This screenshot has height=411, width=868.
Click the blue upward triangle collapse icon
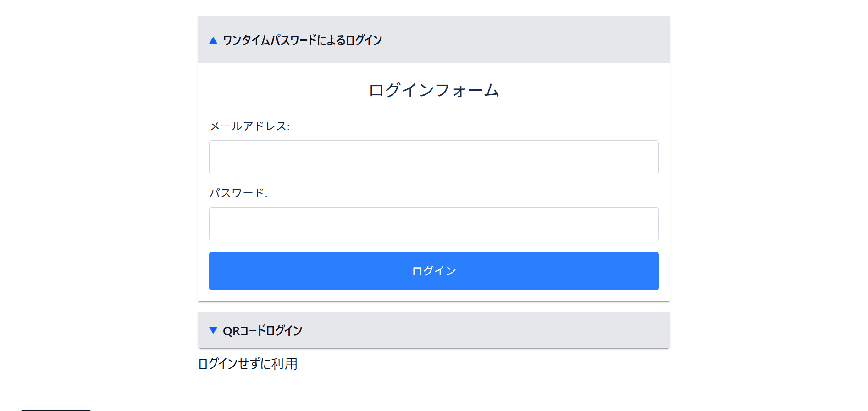213,40
